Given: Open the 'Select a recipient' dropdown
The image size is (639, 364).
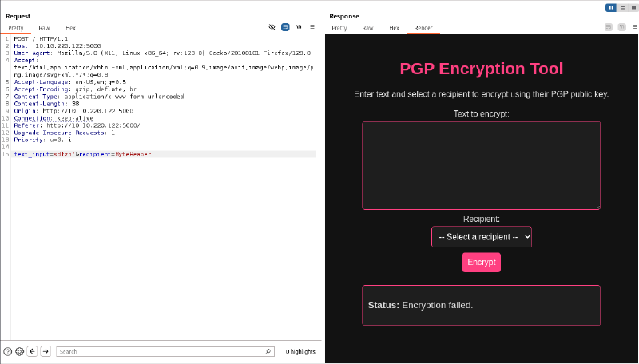Looking at the screenshot, I should [481, 237].
